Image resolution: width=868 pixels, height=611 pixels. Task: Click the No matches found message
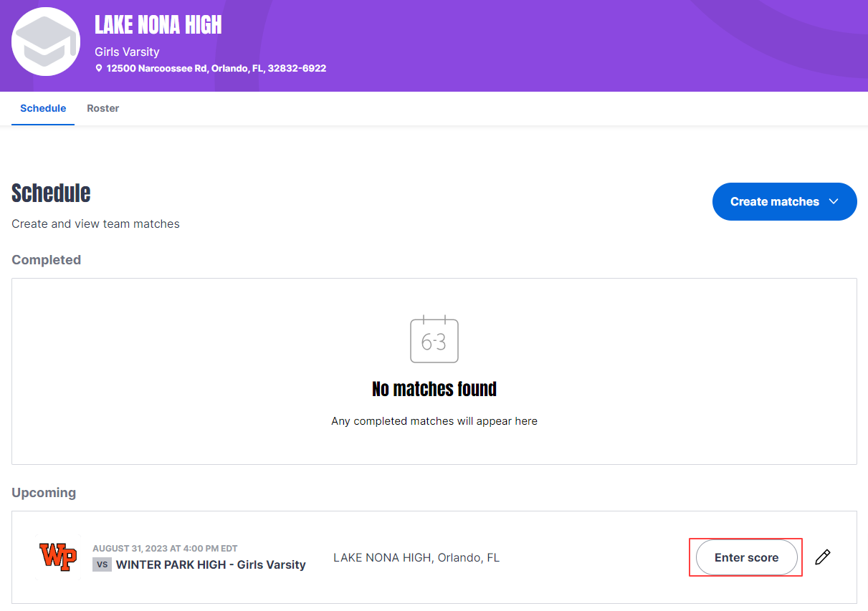[434, 389]
